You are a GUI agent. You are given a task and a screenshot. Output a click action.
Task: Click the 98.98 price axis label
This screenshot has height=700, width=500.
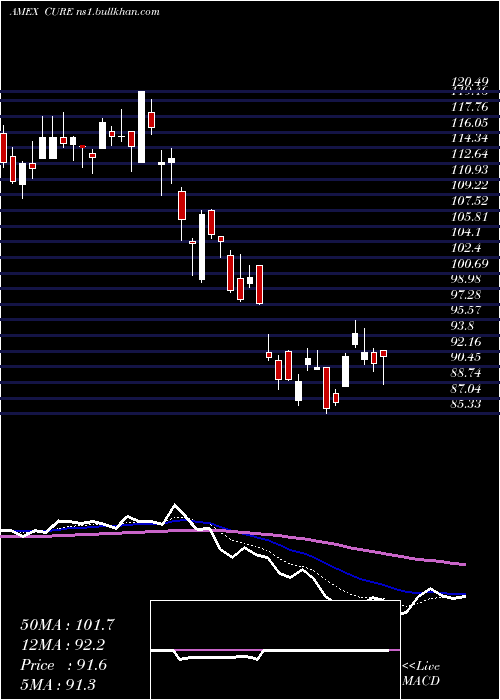click(467, 279)
